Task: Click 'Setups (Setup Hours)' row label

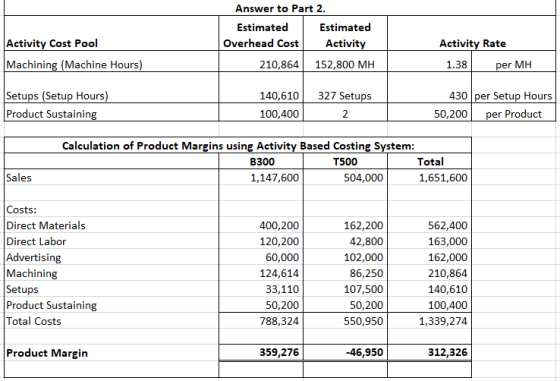Action: (111, 87)
